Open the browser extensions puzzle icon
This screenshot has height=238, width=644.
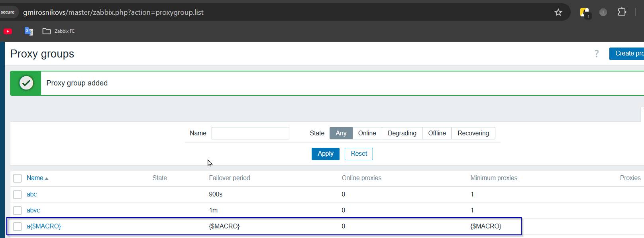pyautogui.click(x=622, y=12)
